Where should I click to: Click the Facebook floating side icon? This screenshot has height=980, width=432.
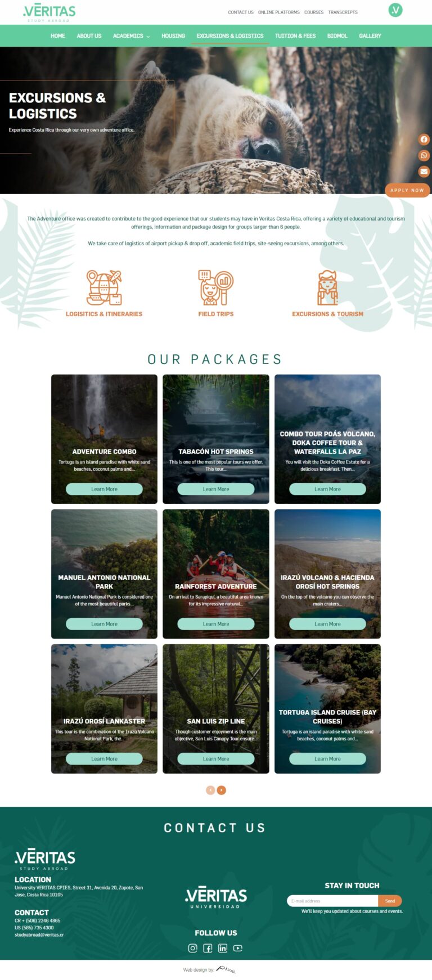(424, 140)
